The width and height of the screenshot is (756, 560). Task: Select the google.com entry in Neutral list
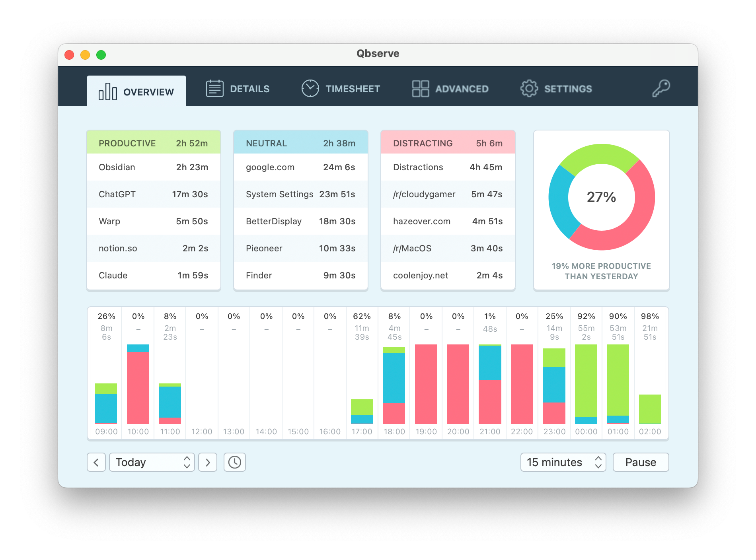click(300, 167)
